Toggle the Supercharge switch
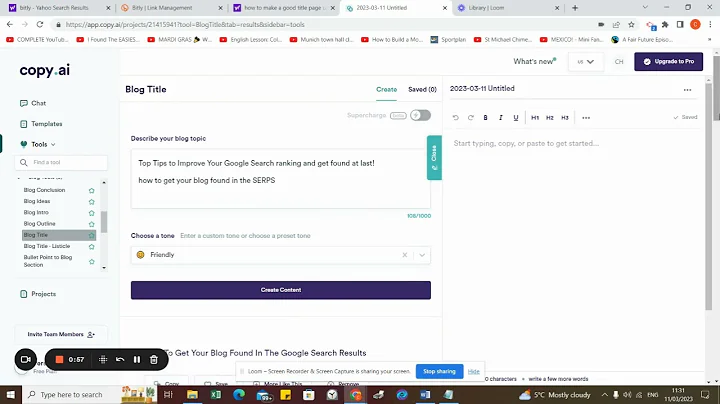 [421, 115]
